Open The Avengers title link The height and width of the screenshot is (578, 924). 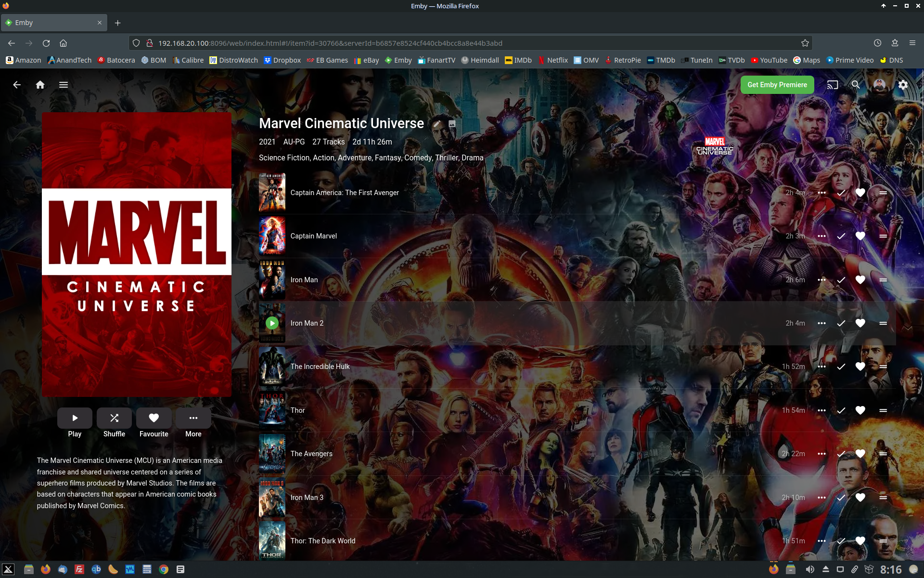311,454
